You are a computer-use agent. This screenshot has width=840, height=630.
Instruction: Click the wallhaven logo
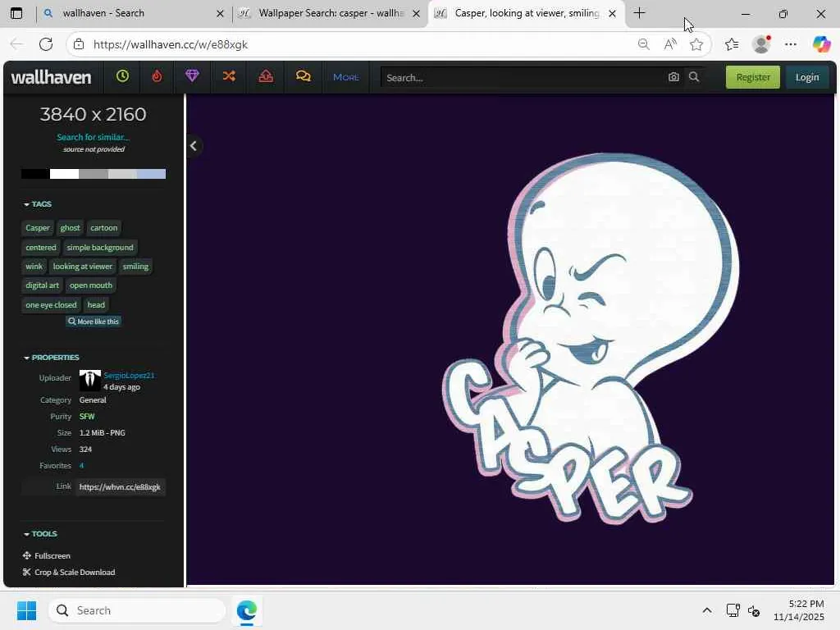(51, 77)
